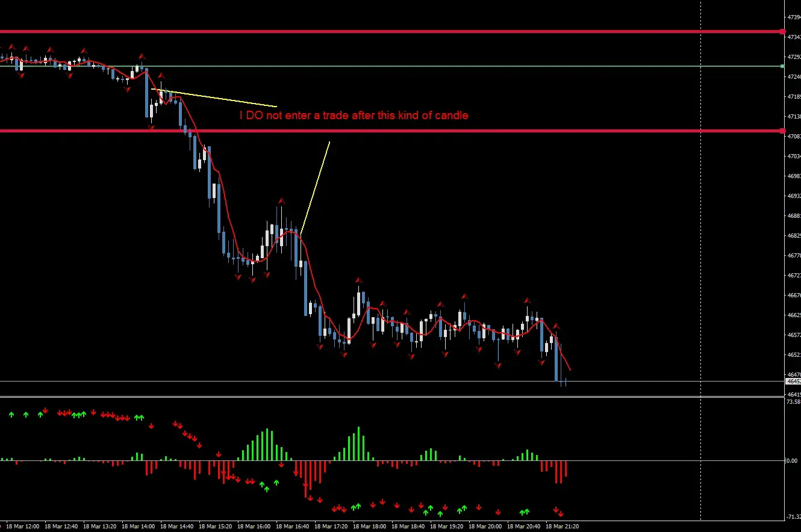Viewport: 801px width, 532px height.
Task: Click the price axis label starting 4693
Action: [x=794, y=196]
